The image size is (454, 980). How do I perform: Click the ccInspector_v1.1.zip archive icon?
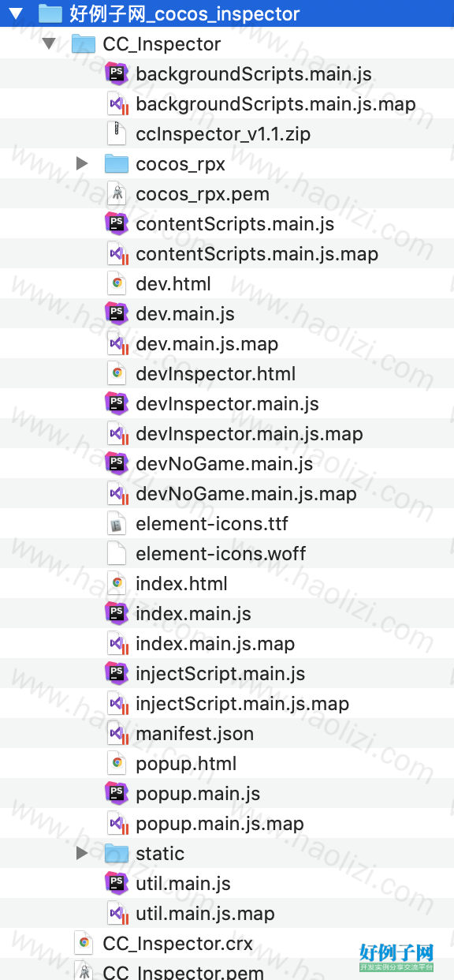117,133
